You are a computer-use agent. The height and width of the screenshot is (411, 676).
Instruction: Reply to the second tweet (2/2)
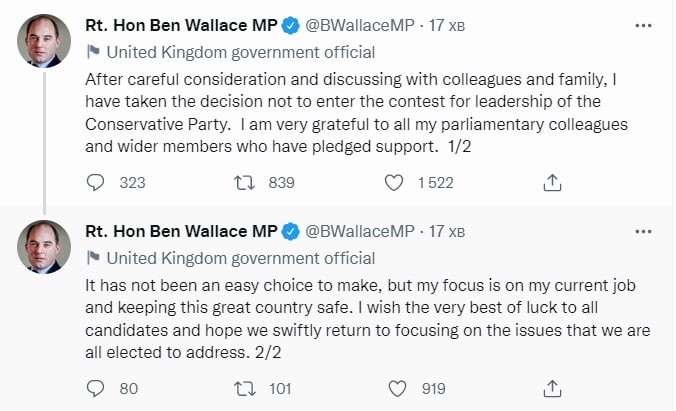pos(96,387)
